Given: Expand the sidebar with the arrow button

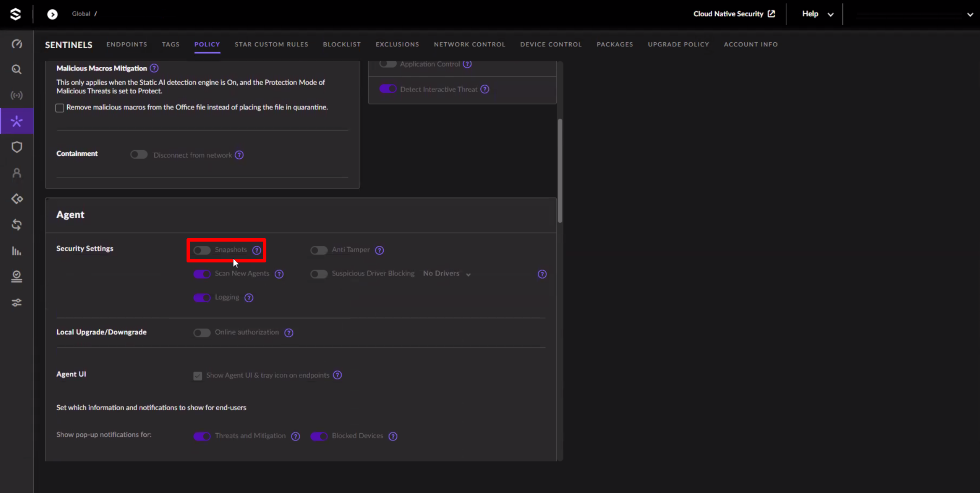Looking at the screenshot, I should [52, 15].
